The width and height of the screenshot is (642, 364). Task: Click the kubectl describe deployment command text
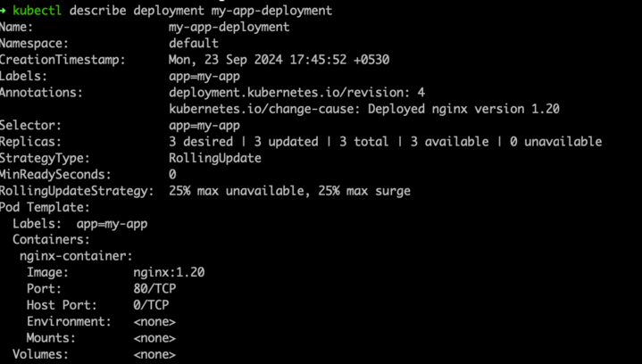coord(172,11)
